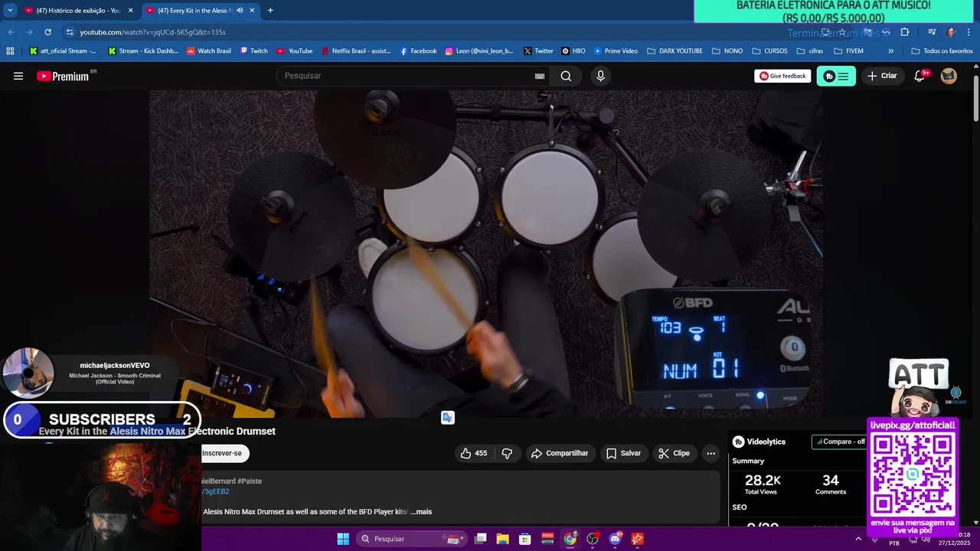Open the Todos os favoritos folder
980x551 pixels.
click(942, 51)
